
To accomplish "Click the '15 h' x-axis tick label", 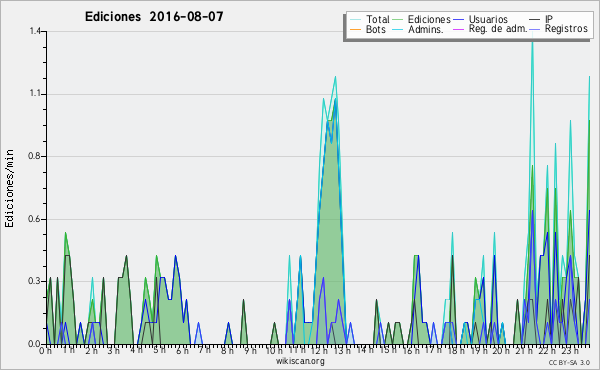I will 388,349.
